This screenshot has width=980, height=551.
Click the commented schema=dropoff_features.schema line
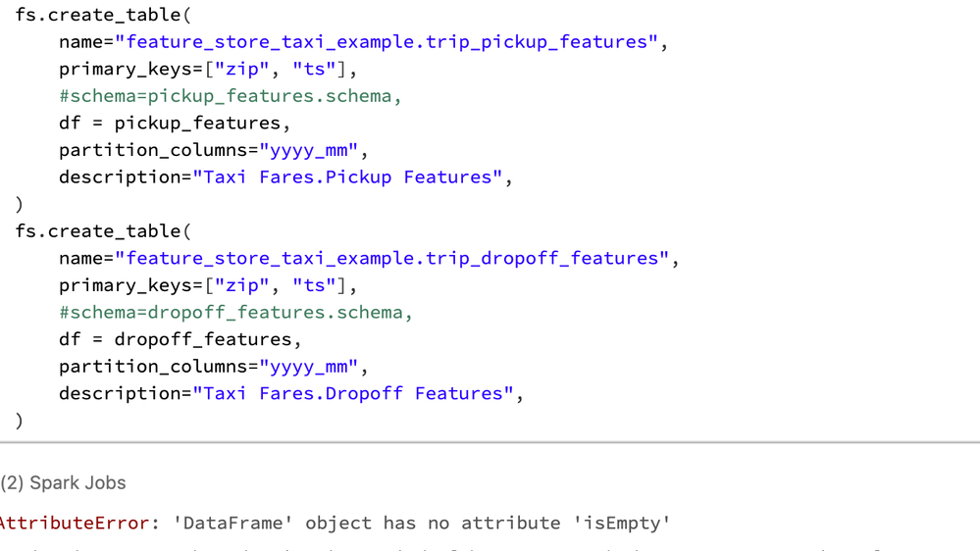point(235,313)
